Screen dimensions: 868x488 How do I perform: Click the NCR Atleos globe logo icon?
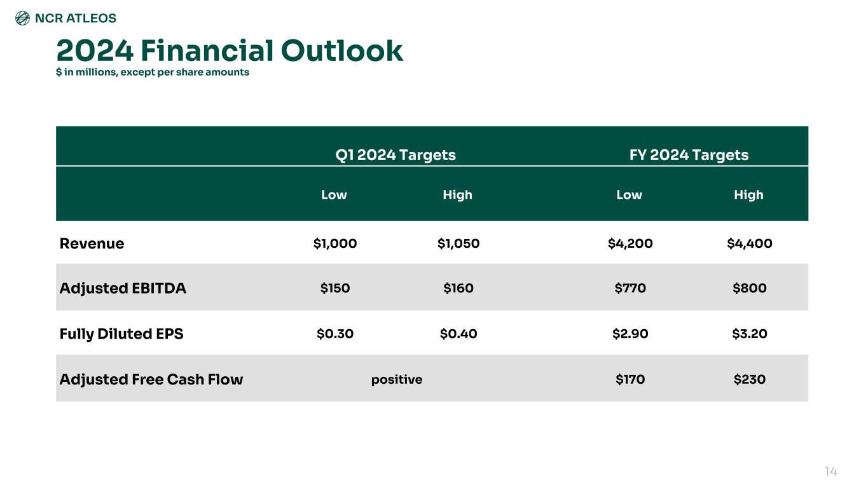point(22,18)
